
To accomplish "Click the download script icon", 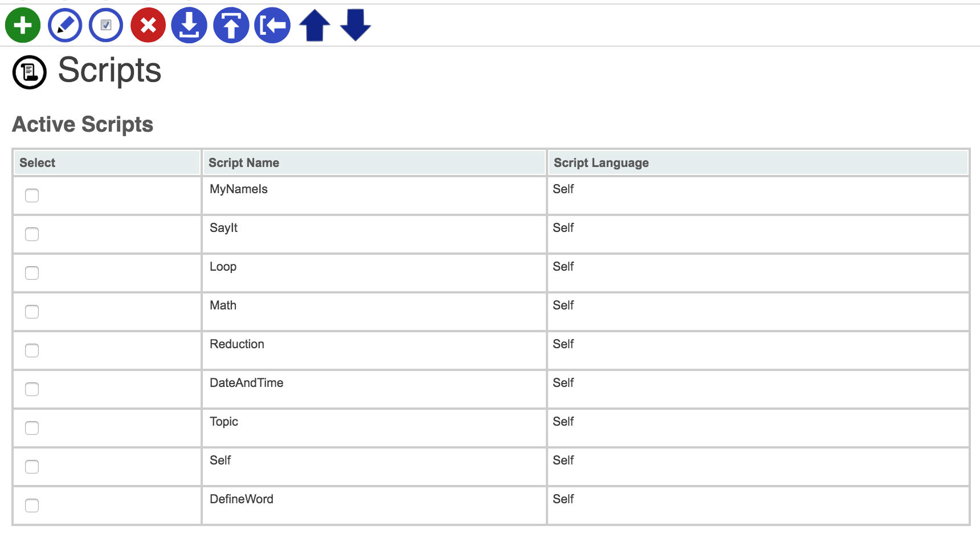I will [x=189, y=26].
